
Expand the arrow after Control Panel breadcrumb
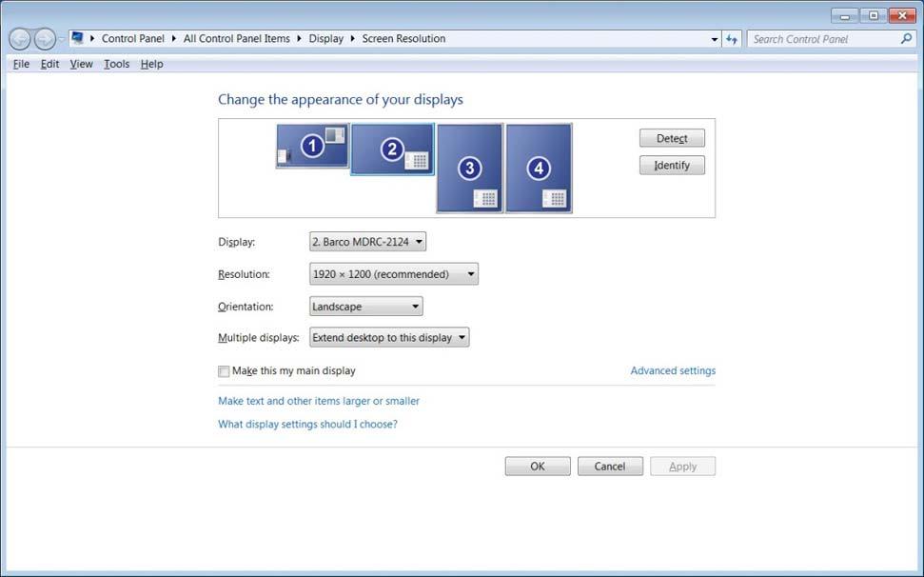pos(174,38)
